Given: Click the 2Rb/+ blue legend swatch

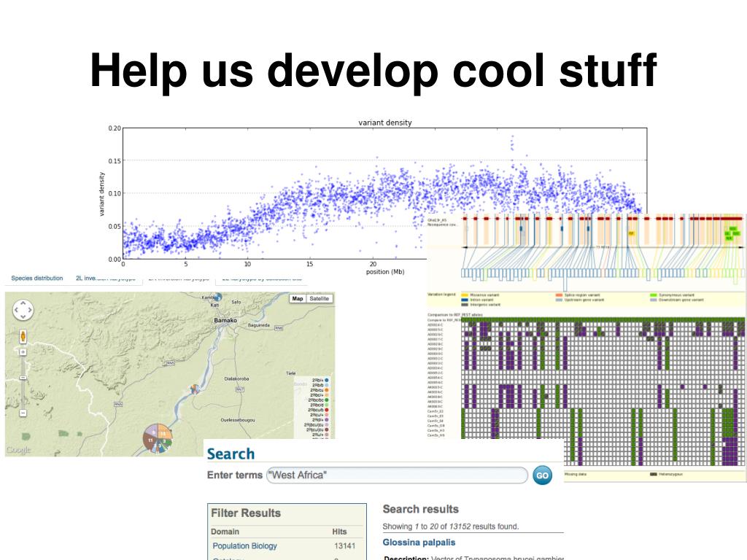Looking at the screenshot, I should coord(327,380).
